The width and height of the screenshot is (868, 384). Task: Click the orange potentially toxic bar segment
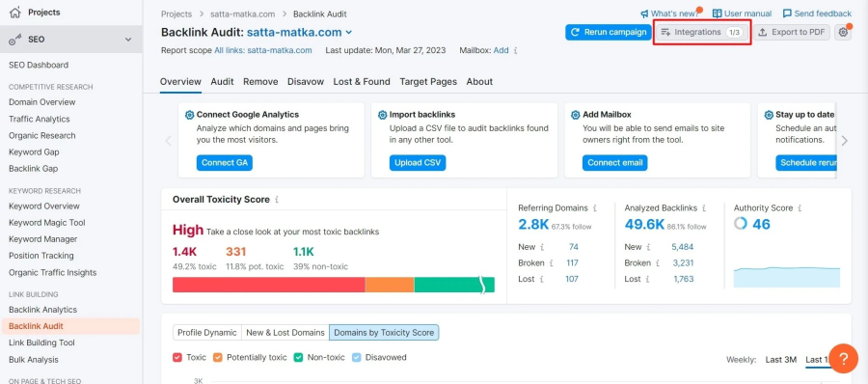[390, 285]
